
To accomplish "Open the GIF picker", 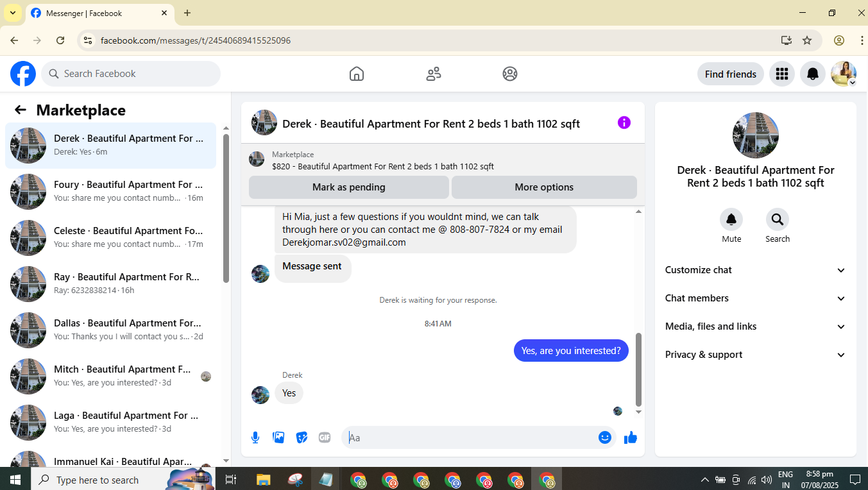I will [x=325, y=437].
